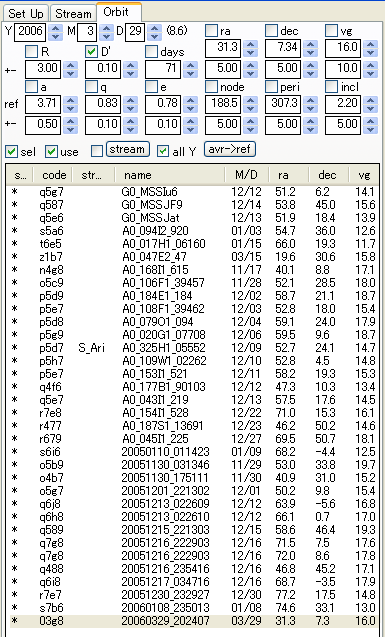Uncheck the use checkbox
385x637 pixels.
click(51, 152)
